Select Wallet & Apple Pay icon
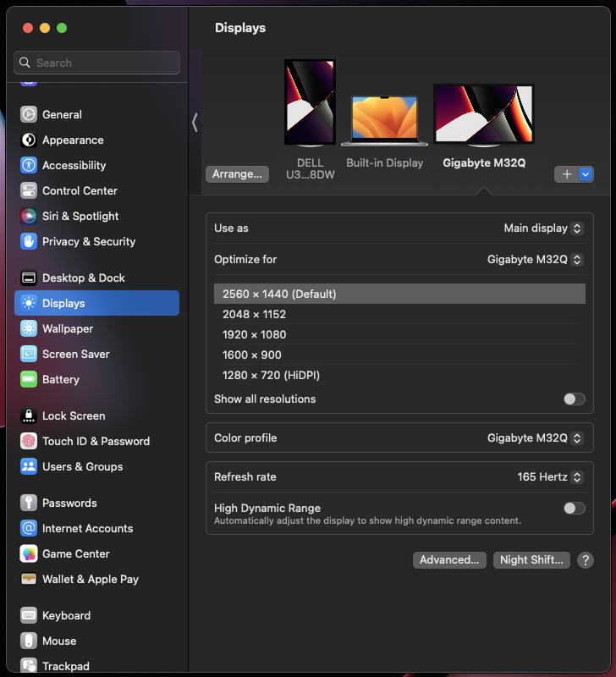Image resolution: width=616 pixels, height=677 pixels. tap(29, 579)
